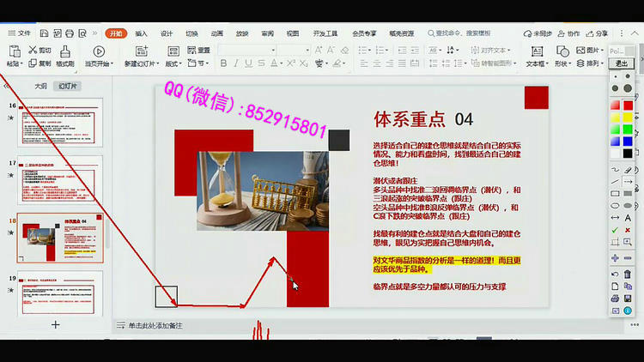
Task: Select the trash can delete tool in annotation palette
Action: coord(629,273)
